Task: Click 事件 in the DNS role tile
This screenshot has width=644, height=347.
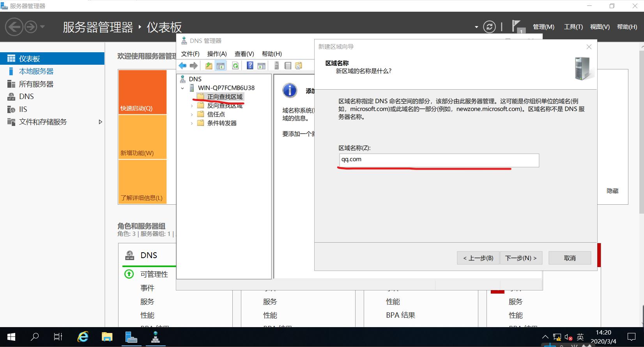Action: (147, 288)
